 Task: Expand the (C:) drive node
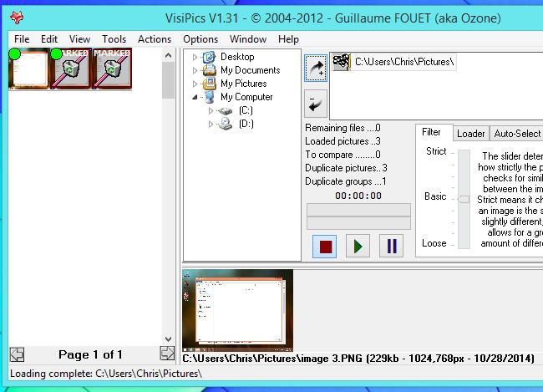click(211, 111)
